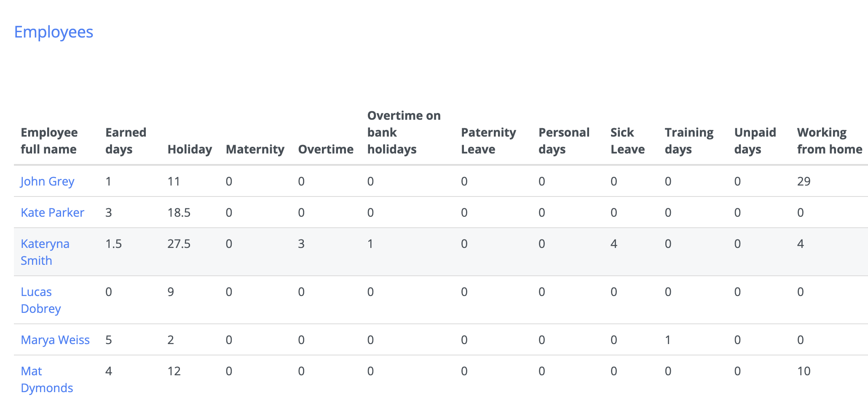Open Mat Dymonds's employee record
The height and width of the screenshot is (409, 868).
(x=47, y=379)
